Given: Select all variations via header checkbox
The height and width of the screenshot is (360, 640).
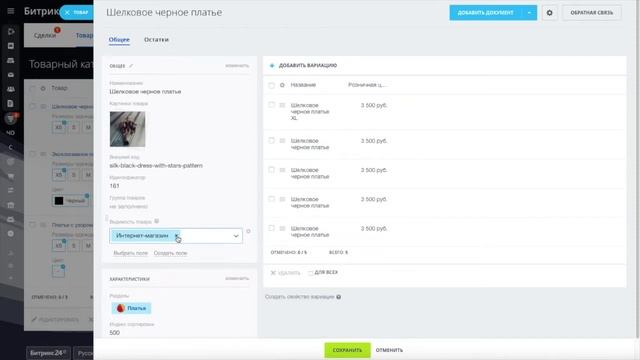Looking at the screenshot, I should click(x=271, y=85).
